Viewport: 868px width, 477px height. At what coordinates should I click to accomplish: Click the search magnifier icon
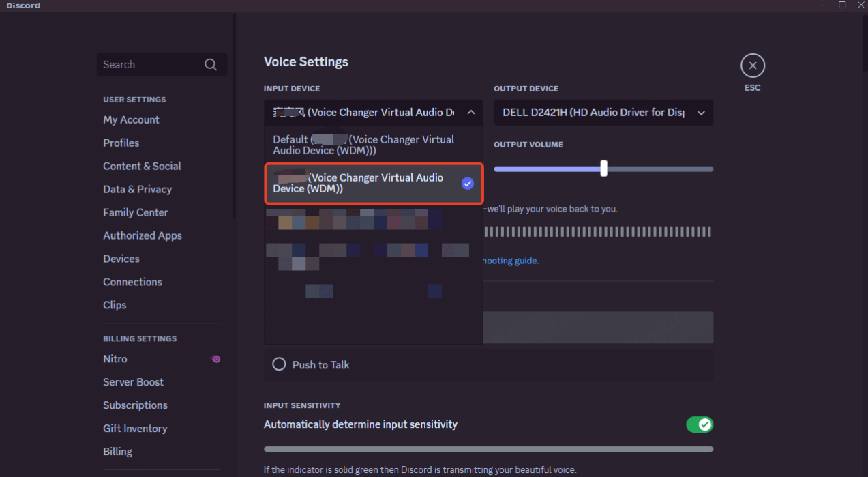(211, 65)
